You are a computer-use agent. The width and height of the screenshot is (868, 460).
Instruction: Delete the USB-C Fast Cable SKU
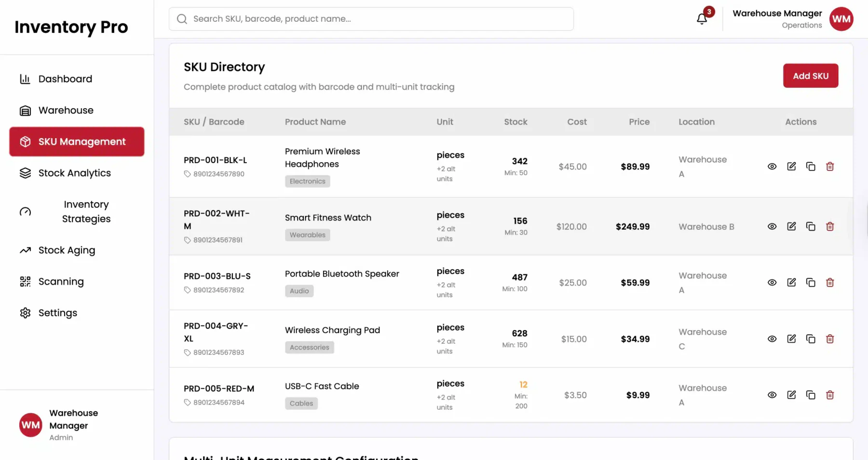tap(830, 395)
